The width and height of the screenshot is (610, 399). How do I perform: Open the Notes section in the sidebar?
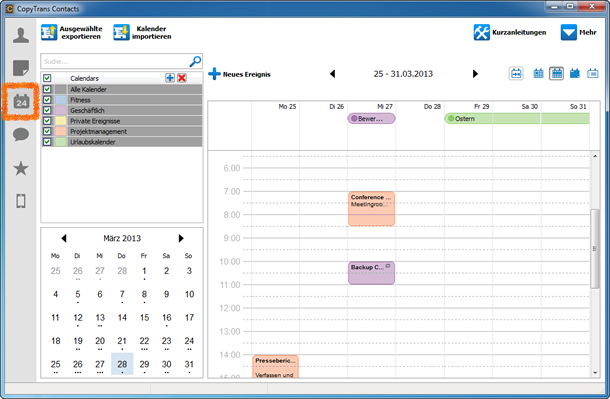(21, 68)
